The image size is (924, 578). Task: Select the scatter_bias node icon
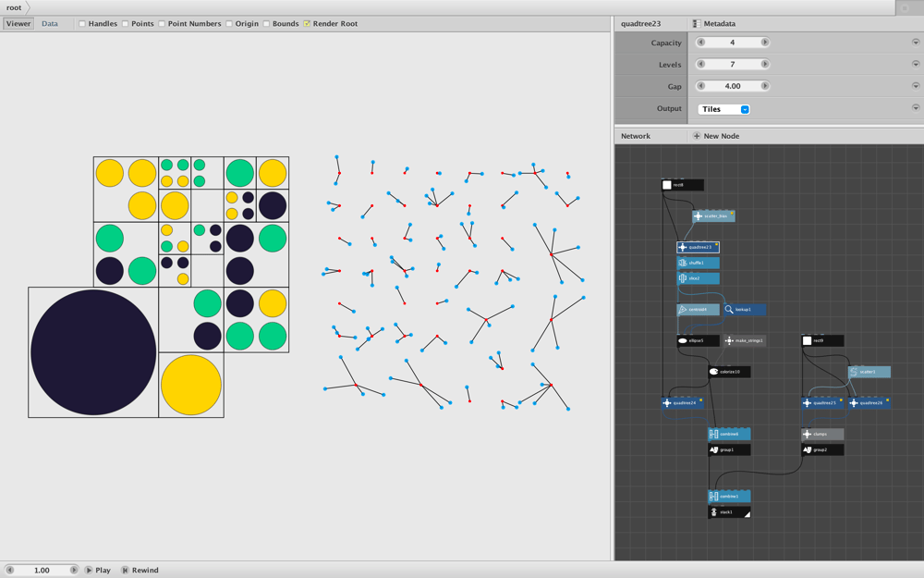699,215
